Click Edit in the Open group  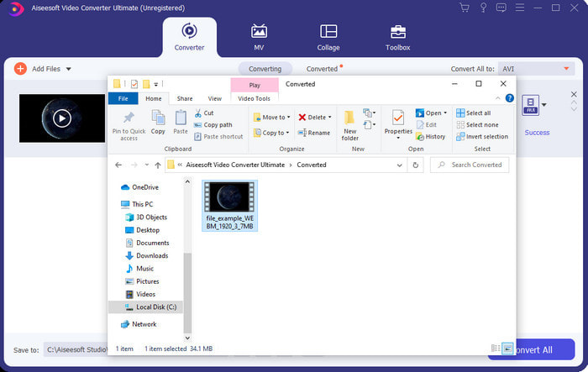[x=427, y=125]
